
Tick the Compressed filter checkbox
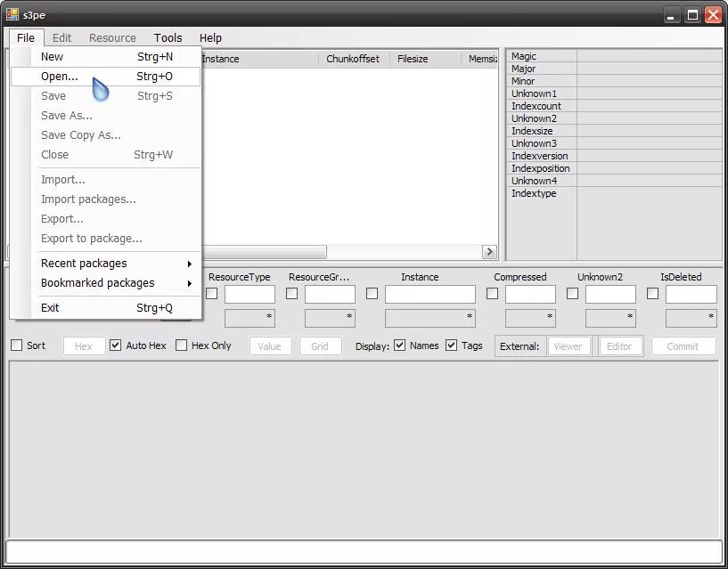click(492, 293)
